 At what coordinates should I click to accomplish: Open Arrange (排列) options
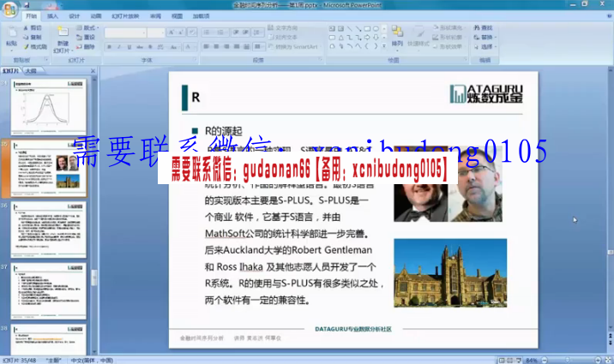click(x=397, y=36)
